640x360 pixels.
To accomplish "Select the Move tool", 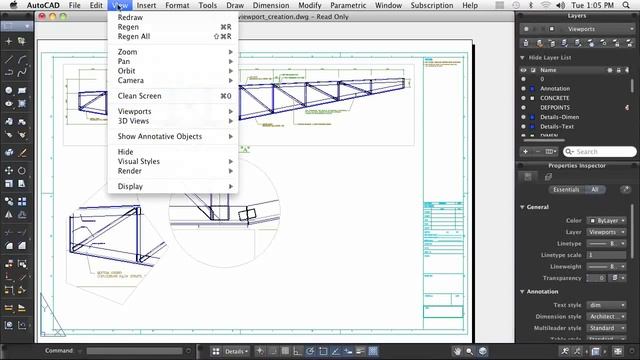I will click(x=9, y=171).
